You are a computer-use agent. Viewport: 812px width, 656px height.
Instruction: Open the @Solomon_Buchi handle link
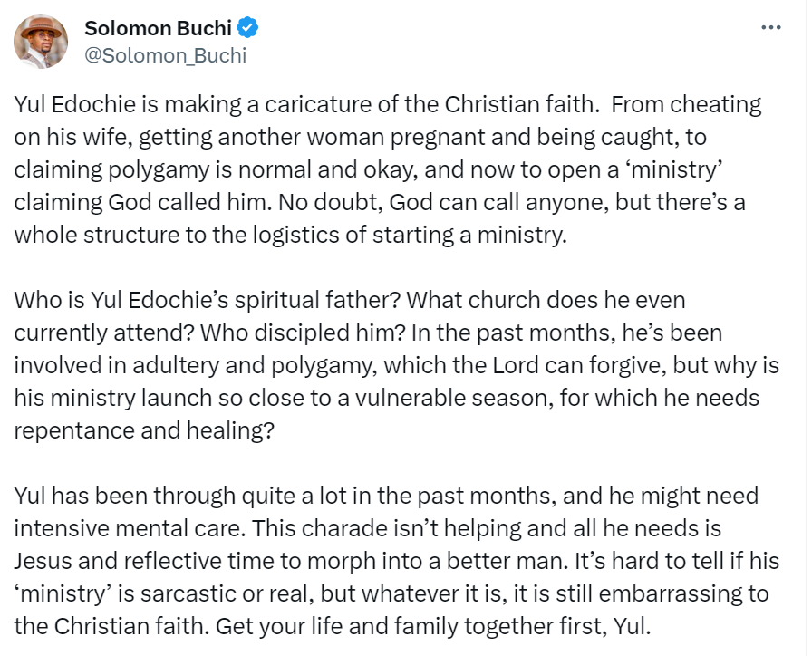pyautogui.click(x=165, y=55)
